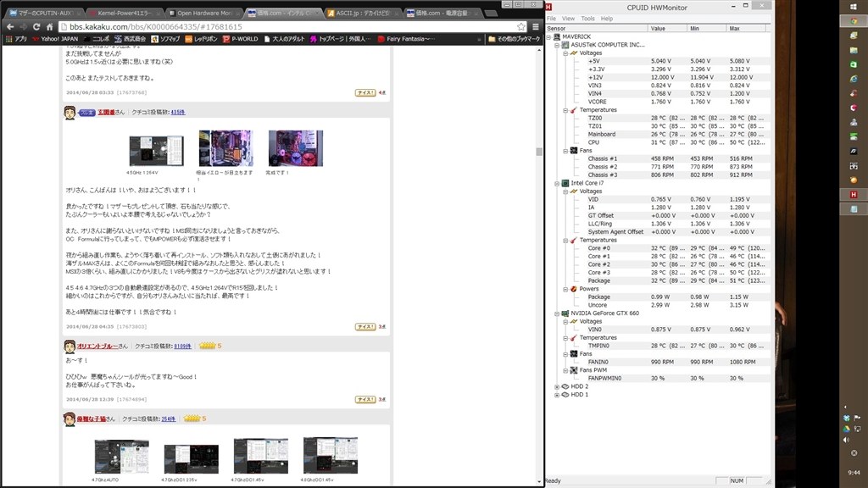This screenshot has height=488, width=868.
Task: Click the Temperatures thermometer icon under Intel Core i7
Action: [x=574, y=241]
